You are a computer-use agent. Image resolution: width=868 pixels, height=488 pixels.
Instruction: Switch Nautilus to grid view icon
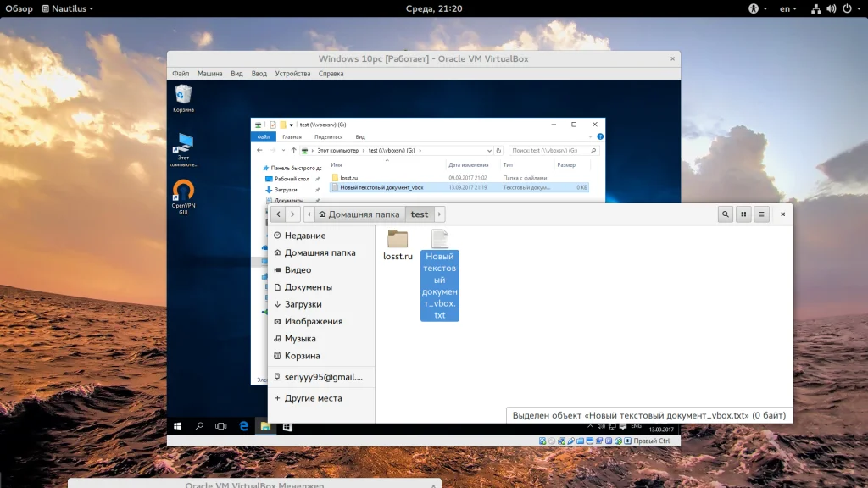coord(743,214)
